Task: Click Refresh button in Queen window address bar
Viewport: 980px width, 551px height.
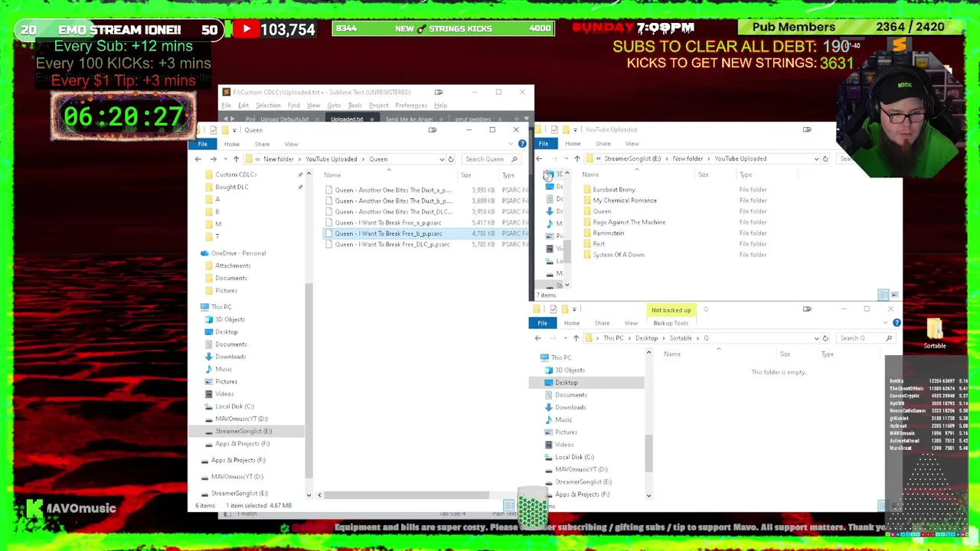Action: (x=451, y=159)
